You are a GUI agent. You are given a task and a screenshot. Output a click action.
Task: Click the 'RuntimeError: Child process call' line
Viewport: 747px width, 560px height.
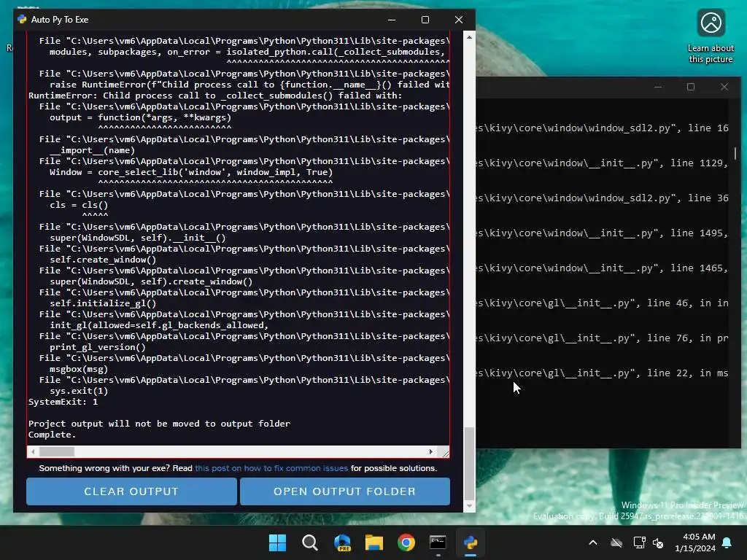point(215,96)
